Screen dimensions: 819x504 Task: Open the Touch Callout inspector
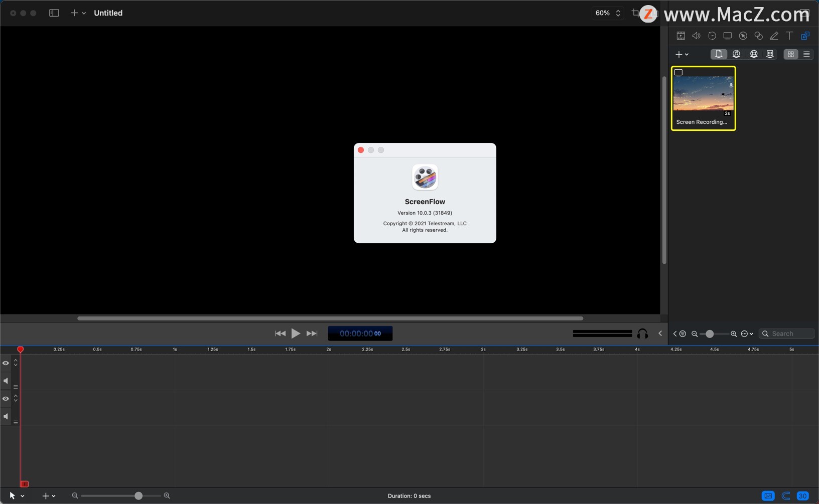(758, 36)
